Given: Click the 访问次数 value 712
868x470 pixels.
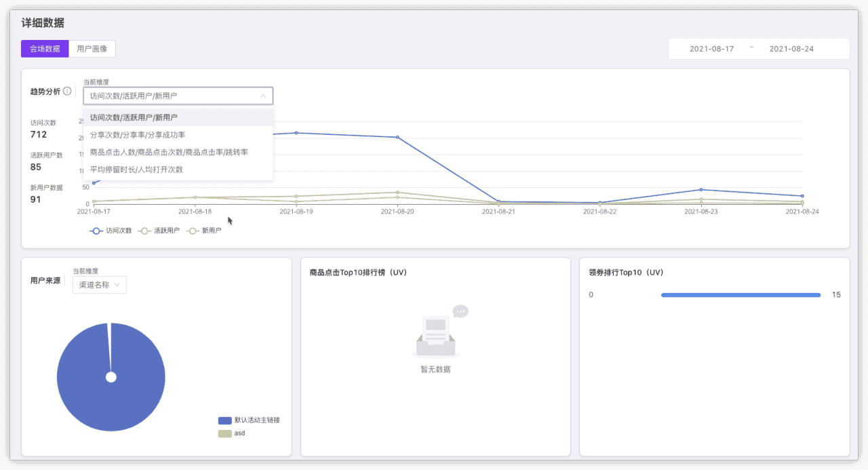Looking at the screenshot, I should click(39, 134).
